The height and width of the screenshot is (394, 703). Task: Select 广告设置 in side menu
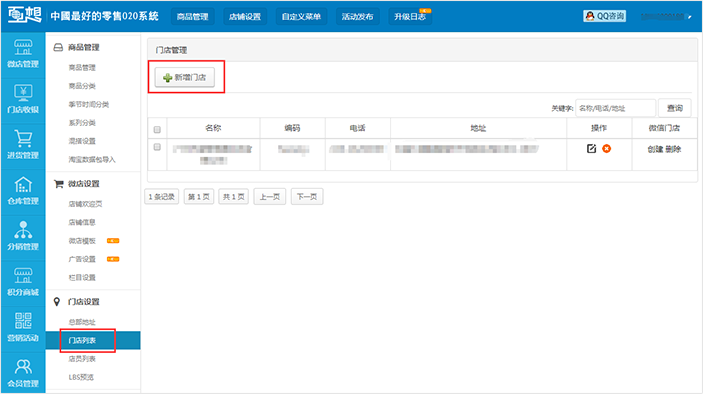tap(82, 259)
